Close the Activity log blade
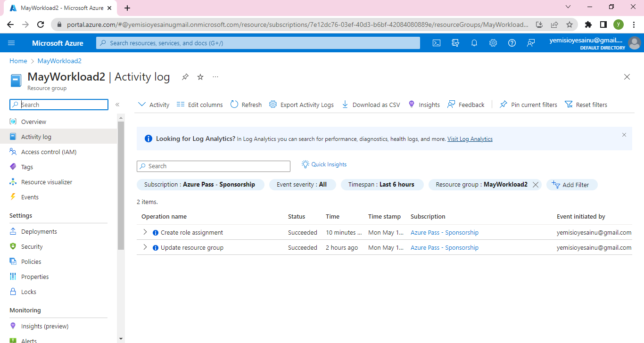 point(627,77)
